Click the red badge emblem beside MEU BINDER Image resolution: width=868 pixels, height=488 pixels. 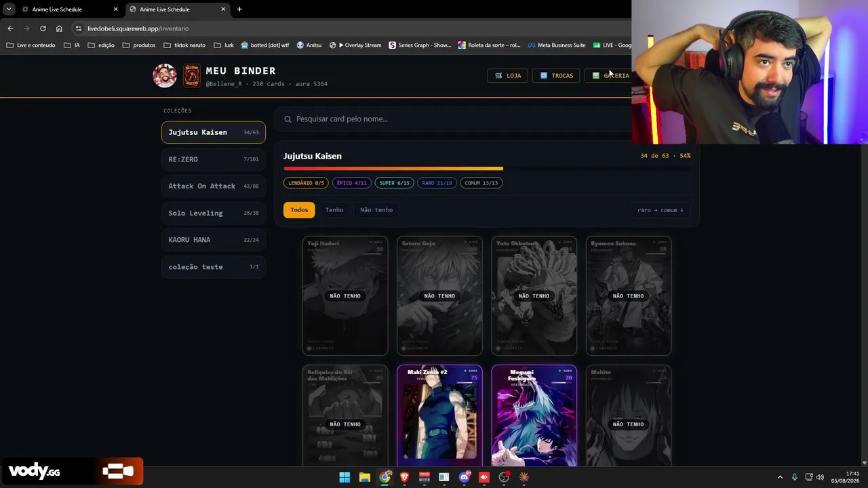[x=192, y=76]
